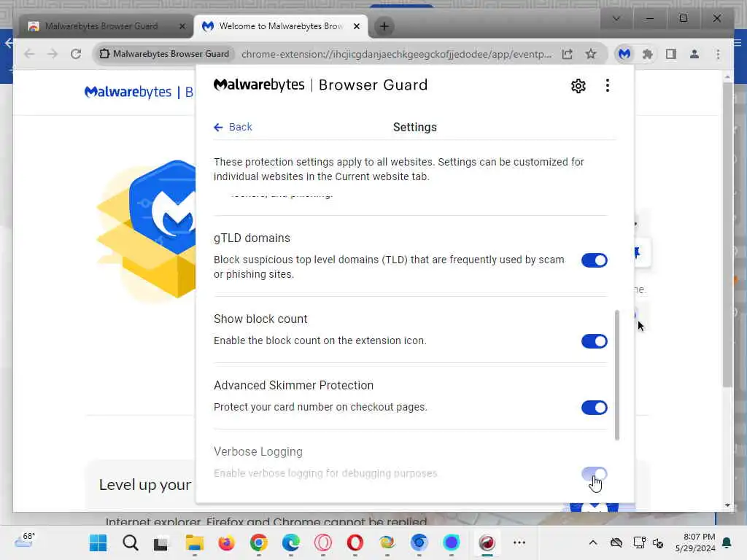
Task: Click the Malwarebytes logo on welcome page
Action: pos(128,92)
